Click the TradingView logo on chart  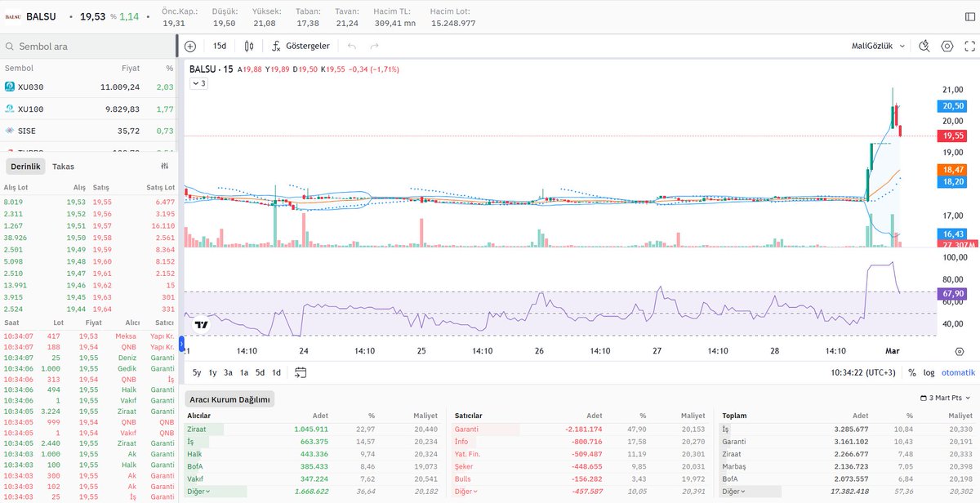point(202,324)
